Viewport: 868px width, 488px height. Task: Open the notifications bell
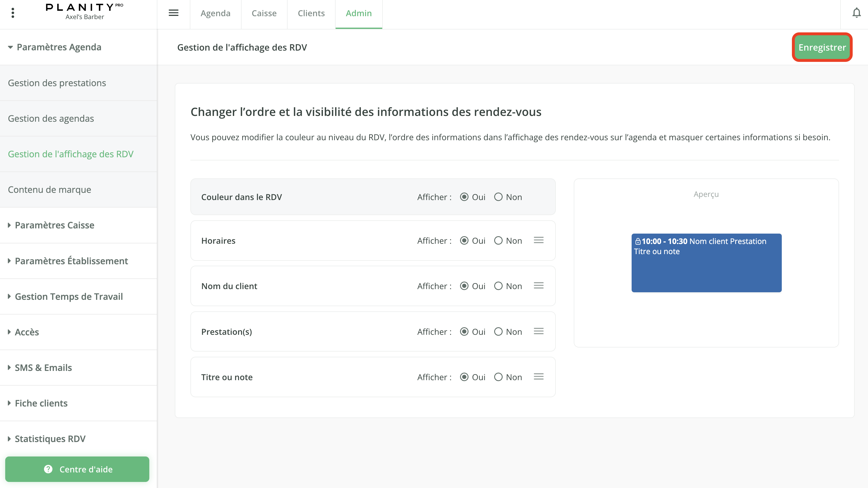[856, 13]
